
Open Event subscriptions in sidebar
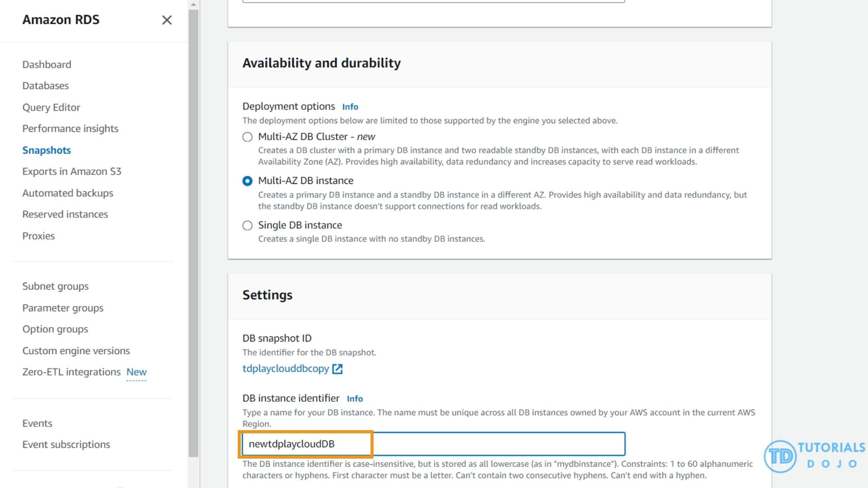(x=66, y=445)
